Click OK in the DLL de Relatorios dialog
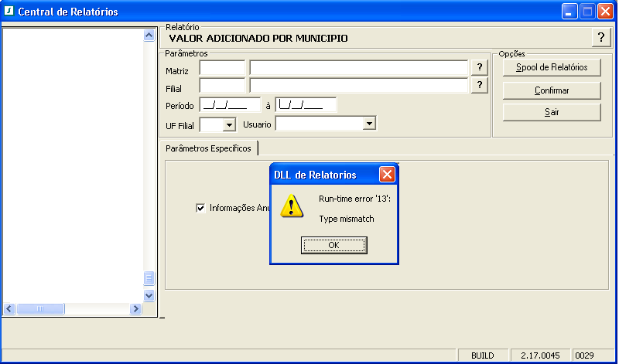The width and height of the screenshot is (619, 364). coord(334,245)
